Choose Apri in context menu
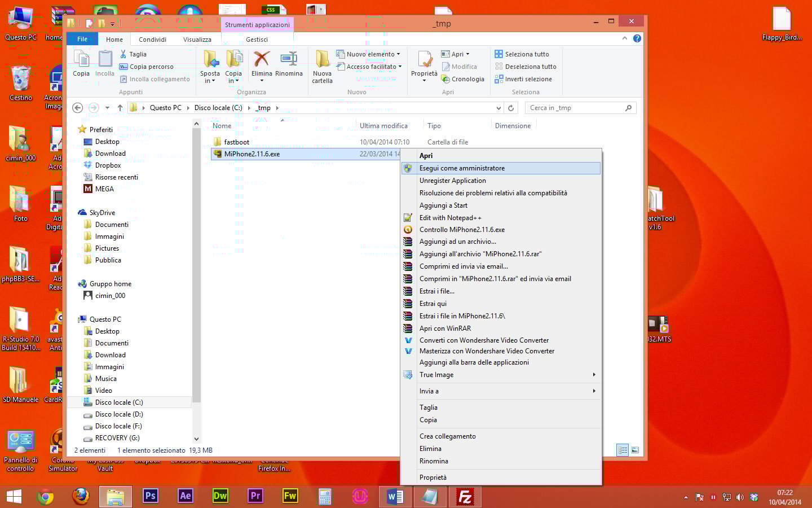 click(501, 156)
